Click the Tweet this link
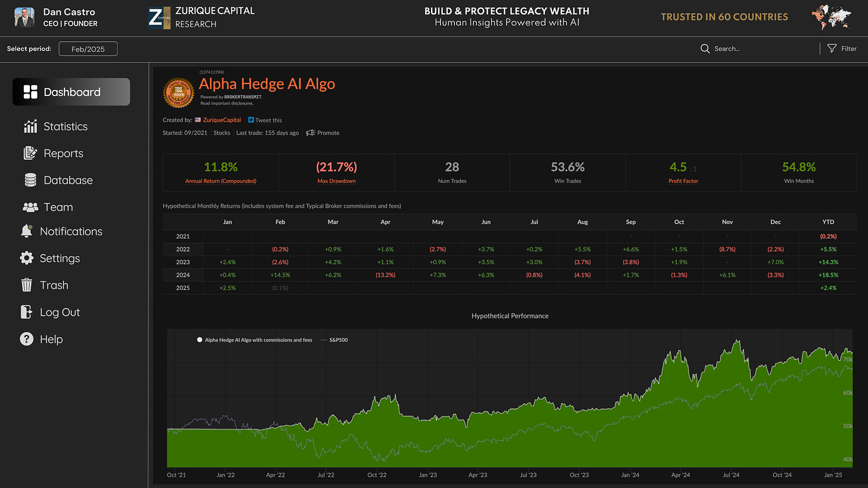Screen dimensions: 868x488 pyautogui.click(x=269, y=120)
